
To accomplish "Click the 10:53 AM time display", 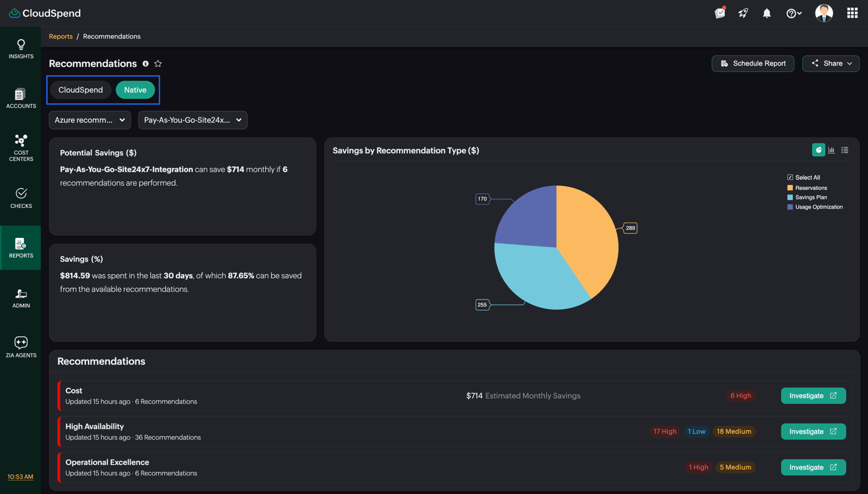I will click(20, 477).
